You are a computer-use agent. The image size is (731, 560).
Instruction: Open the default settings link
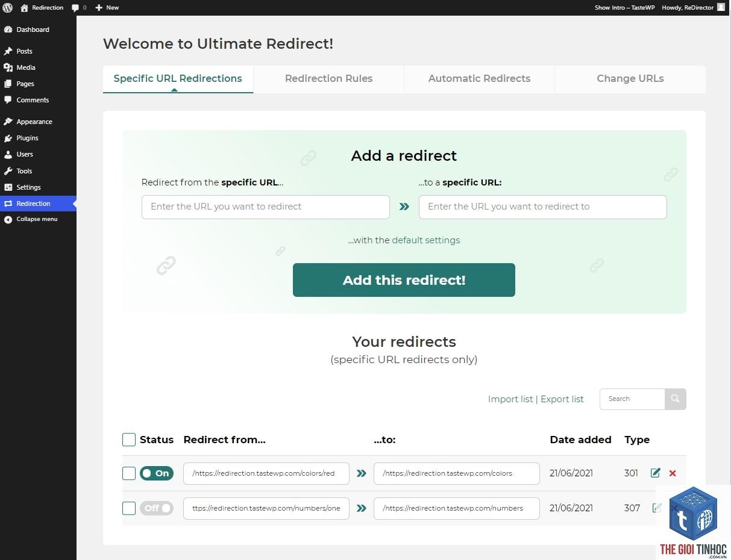(x=426, y=240)
